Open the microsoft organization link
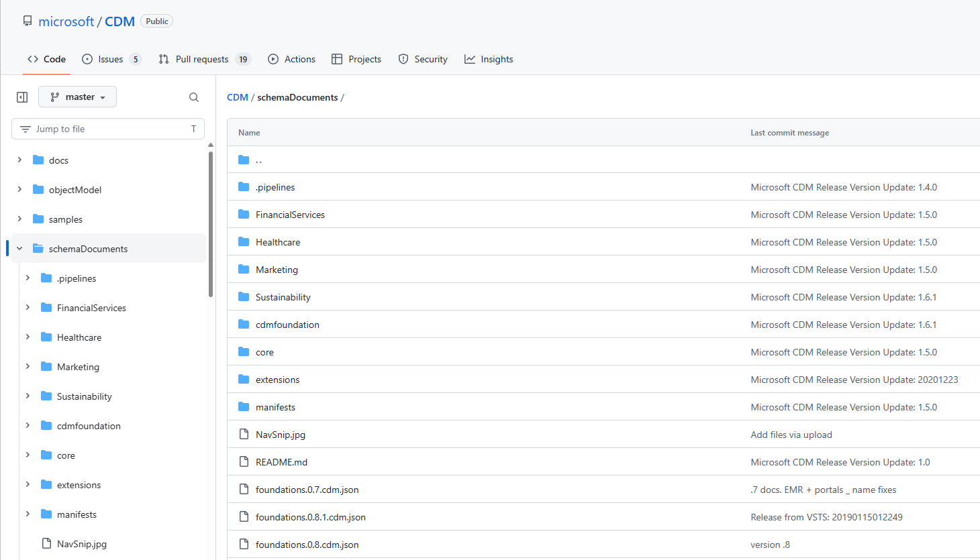 66,21
